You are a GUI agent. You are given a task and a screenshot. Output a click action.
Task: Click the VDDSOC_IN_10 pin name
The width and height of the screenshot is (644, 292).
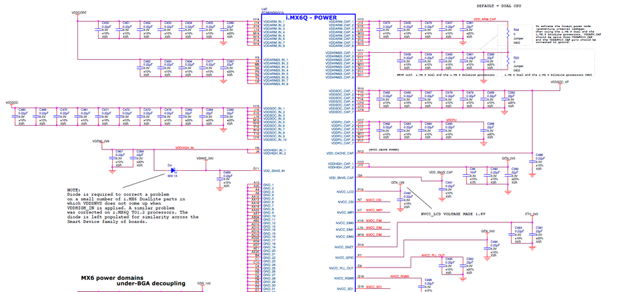tap(275, 140)
